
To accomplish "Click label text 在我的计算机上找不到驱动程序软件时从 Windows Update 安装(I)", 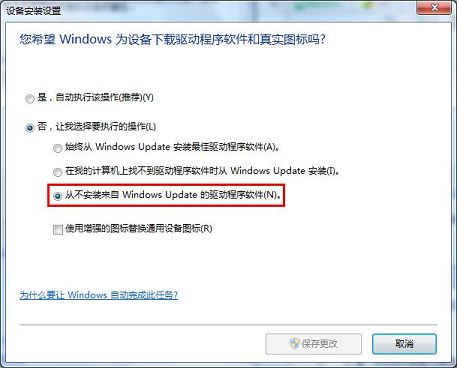I will (202, 171).
